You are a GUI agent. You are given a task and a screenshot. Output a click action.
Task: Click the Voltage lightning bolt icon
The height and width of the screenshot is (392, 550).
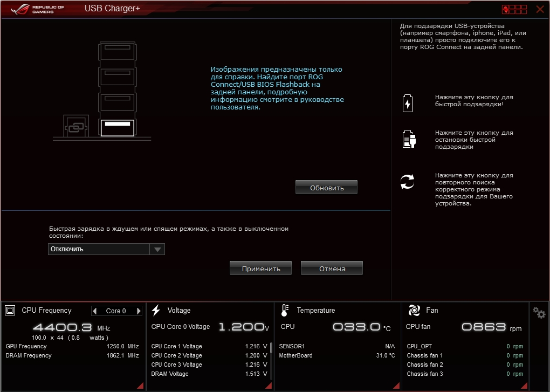click(156, 310)
